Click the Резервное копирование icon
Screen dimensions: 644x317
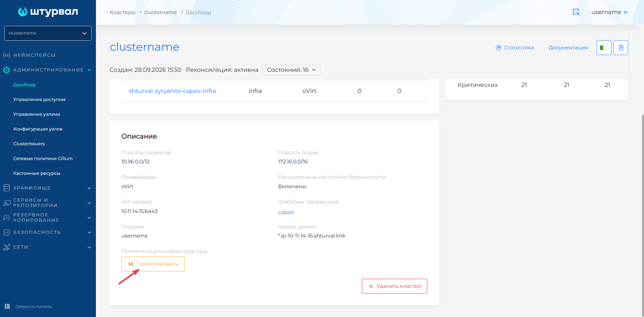(6, 217)
